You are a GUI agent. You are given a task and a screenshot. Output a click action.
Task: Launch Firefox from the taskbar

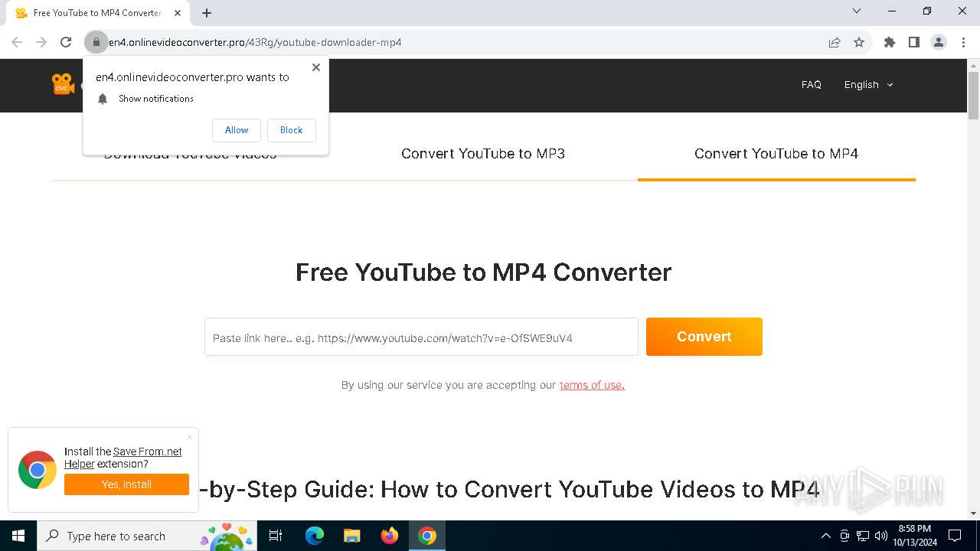[x=390, y=536]
